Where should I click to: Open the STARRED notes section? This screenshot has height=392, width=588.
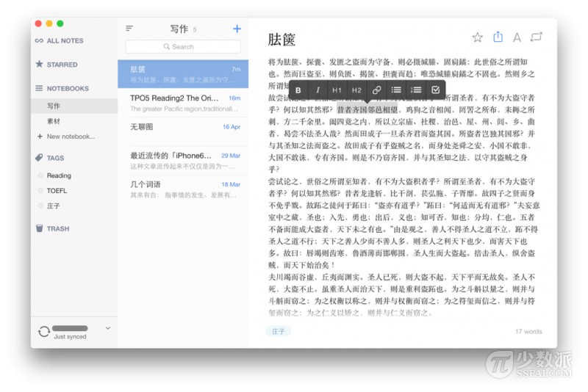(62, 65)
